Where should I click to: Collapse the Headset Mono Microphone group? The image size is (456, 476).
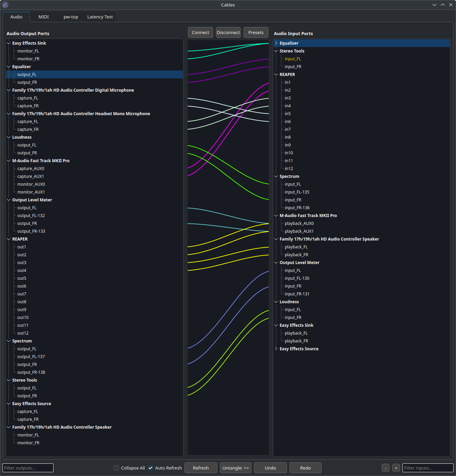[9, 114]
